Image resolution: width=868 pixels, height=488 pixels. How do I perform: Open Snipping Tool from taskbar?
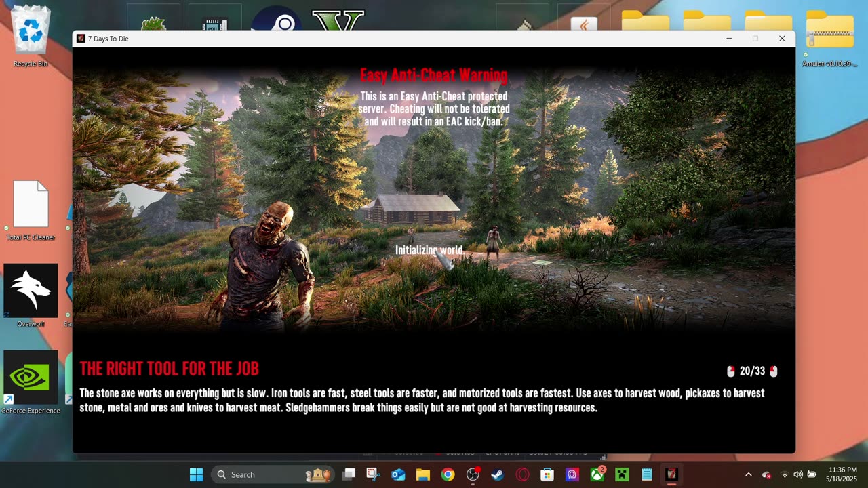(373, 474)
